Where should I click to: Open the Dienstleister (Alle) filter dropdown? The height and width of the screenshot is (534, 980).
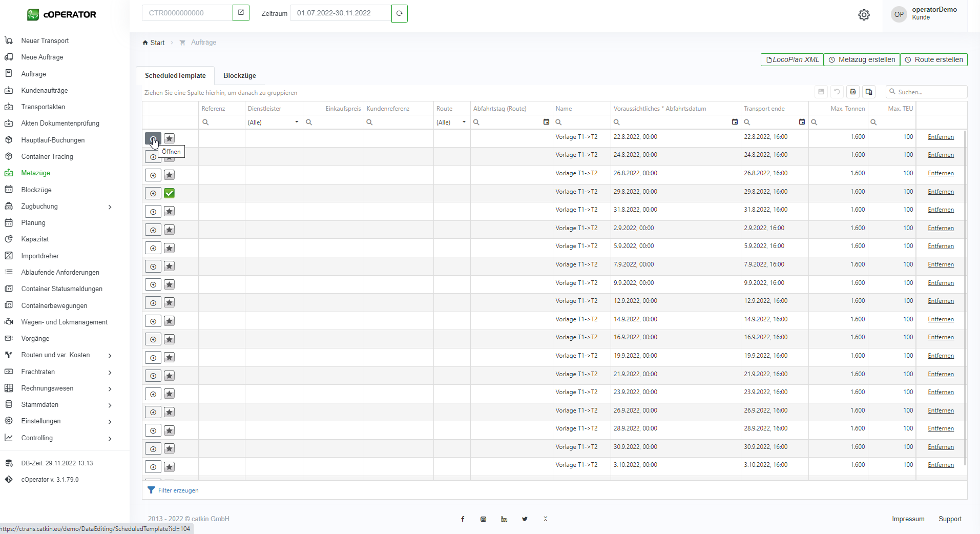point(296,122)
